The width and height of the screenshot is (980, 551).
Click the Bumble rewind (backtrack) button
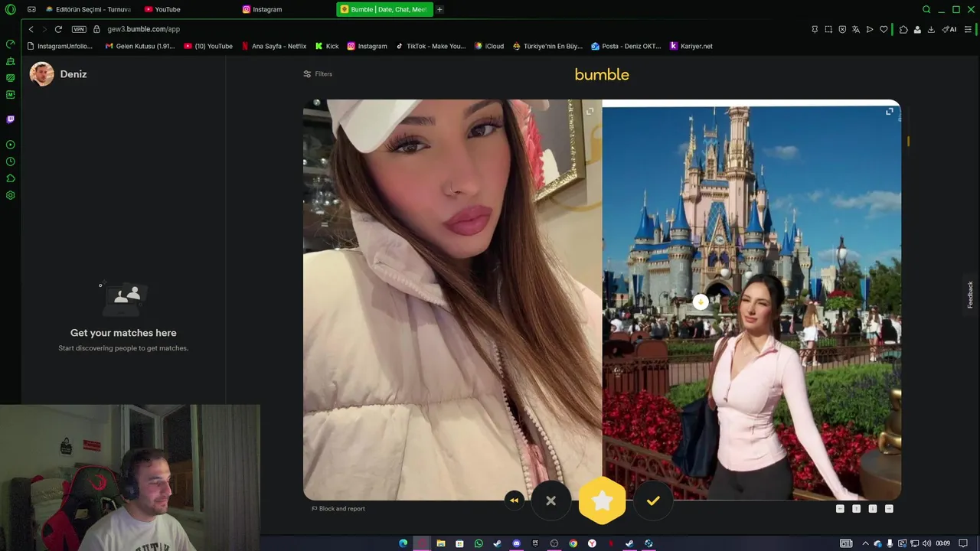pyautogui.click(x=514, y=500)
